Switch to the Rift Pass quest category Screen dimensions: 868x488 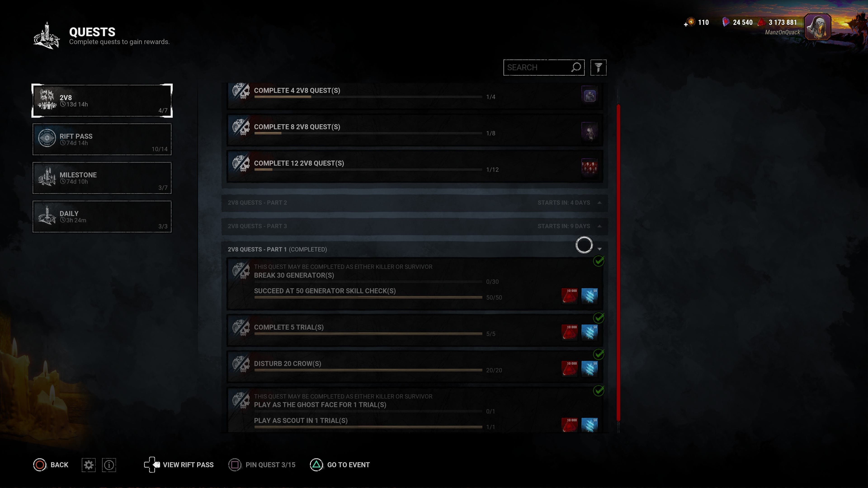(102, 139)
